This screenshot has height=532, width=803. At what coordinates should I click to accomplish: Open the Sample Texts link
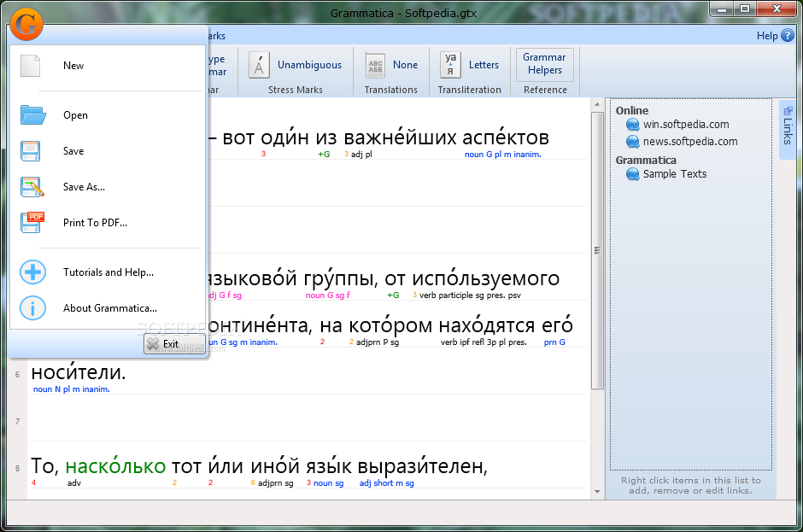675,174
